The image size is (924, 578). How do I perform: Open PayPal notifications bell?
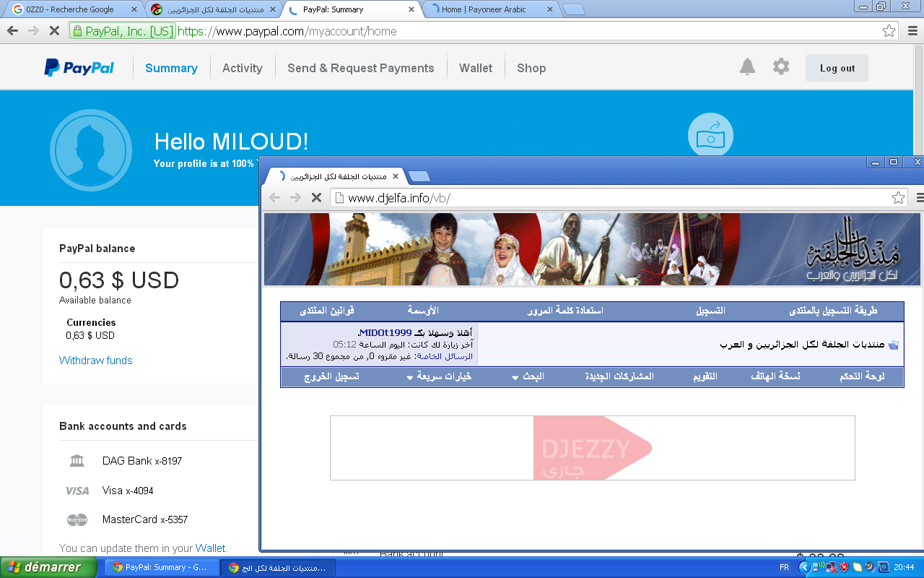(x=747, y=67)
